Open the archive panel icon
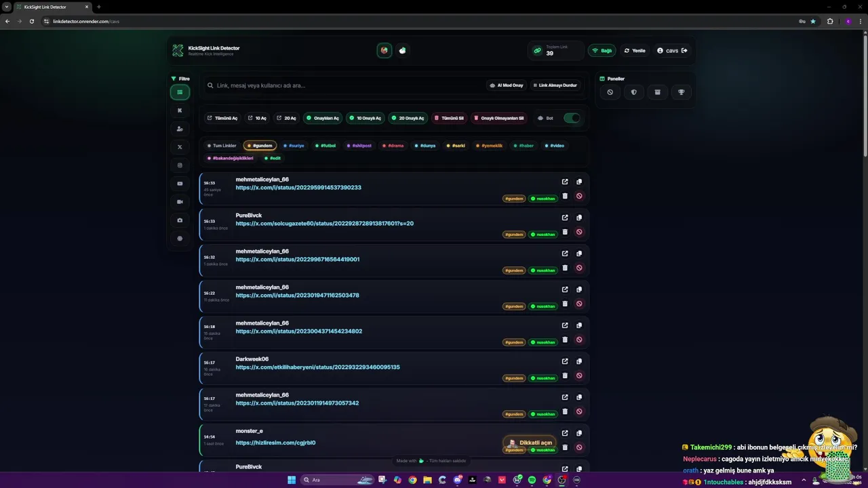Image resolution: width=868 pixels, height=488 pixels. pos(657,92)
